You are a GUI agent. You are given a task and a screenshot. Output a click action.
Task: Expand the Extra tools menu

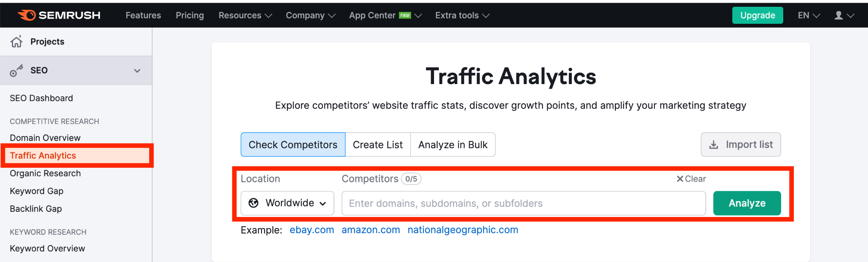pyautogui.click(x=462, y=15)
